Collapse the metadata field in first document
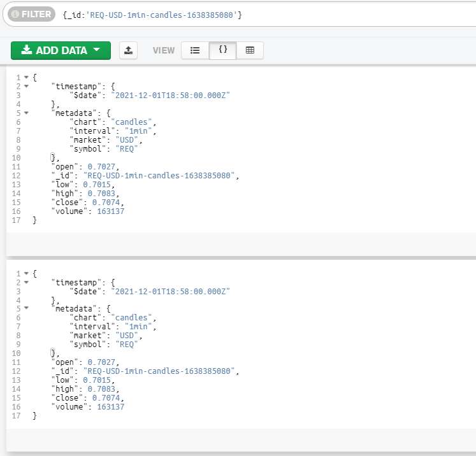The height and width of the screenshot is (456, 476). pos(26,113)
